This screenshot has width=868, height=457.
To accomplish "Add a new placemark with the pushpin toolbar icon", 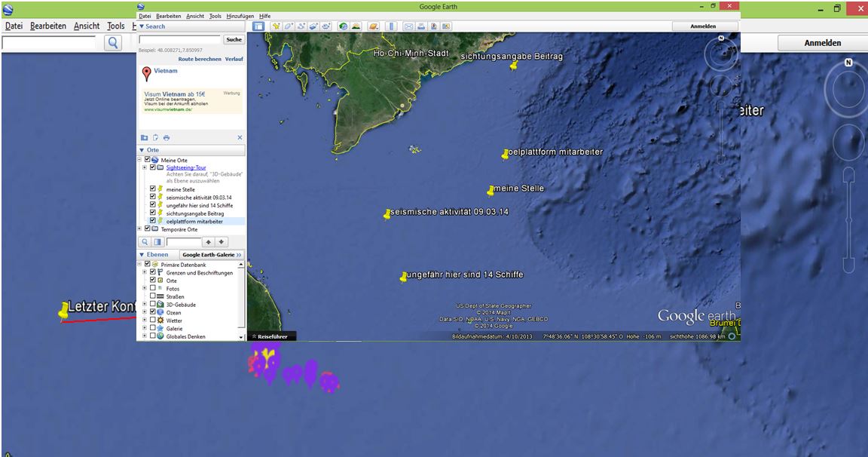I will (276, 26).
